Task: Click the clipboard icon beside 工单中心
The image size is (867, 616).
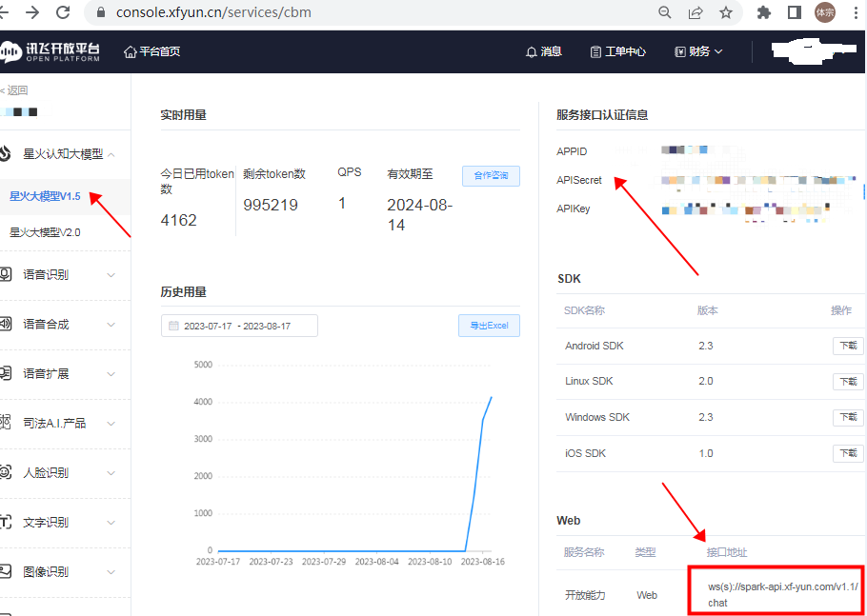Action: tap(595, 52)
